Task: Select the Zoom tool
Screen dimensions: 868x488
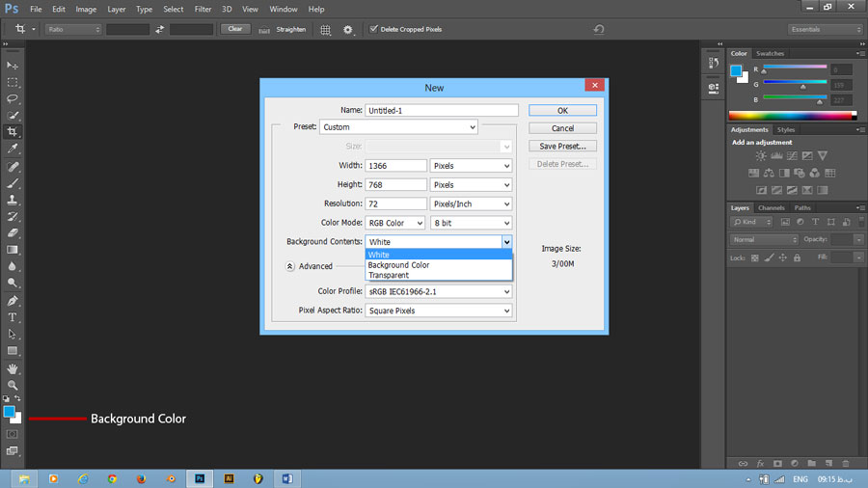Action: [13, 385]
